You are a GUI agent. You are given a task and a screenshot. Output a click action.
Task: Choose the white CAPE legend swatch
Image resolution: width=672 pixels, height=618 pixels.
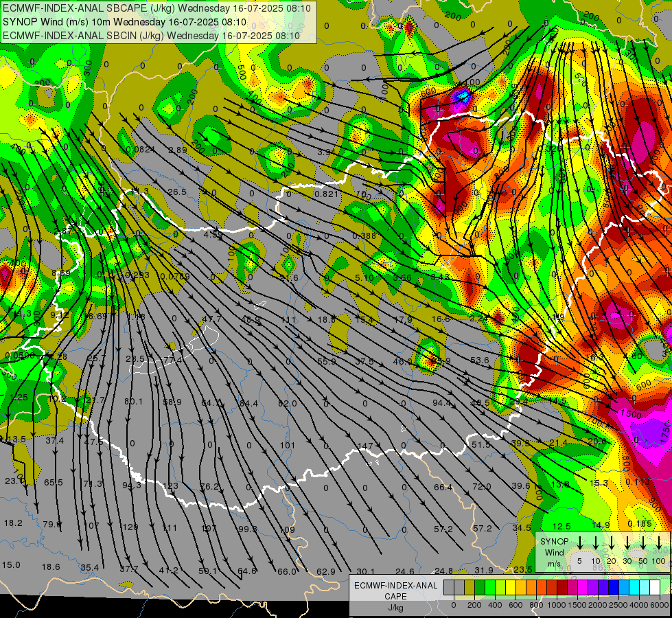click(x=655, y=588)
